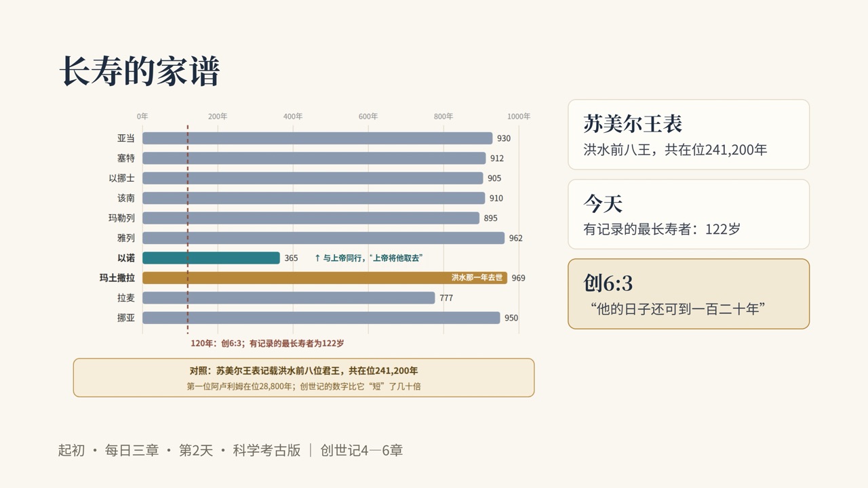The height and width of the screenshot is (488, 868).
Task: Select the 创6:3 highlighted card
Action: click(688, 294)
